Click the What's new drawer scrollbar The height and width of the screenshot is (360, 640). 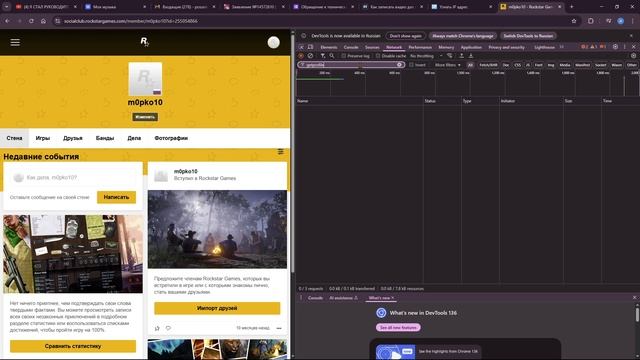tap(637, 315)
